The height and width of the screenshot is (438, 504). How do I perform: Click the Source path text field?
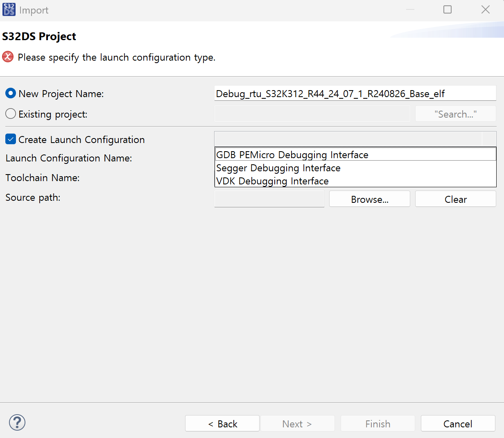[269, 199]
